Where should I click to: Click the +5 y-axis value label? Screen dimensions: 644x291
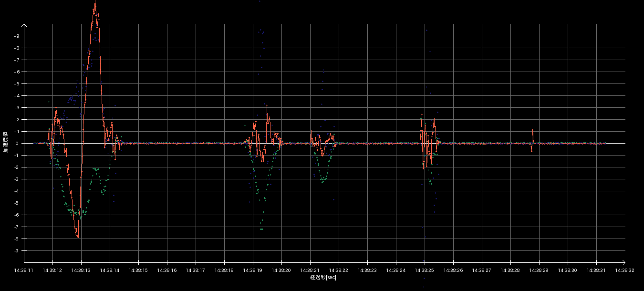[x=17, y=84]
